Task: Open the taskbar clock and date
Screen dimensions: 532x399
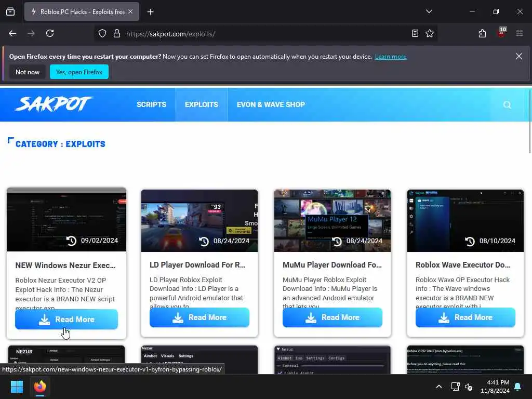Action: coord(495,387)
